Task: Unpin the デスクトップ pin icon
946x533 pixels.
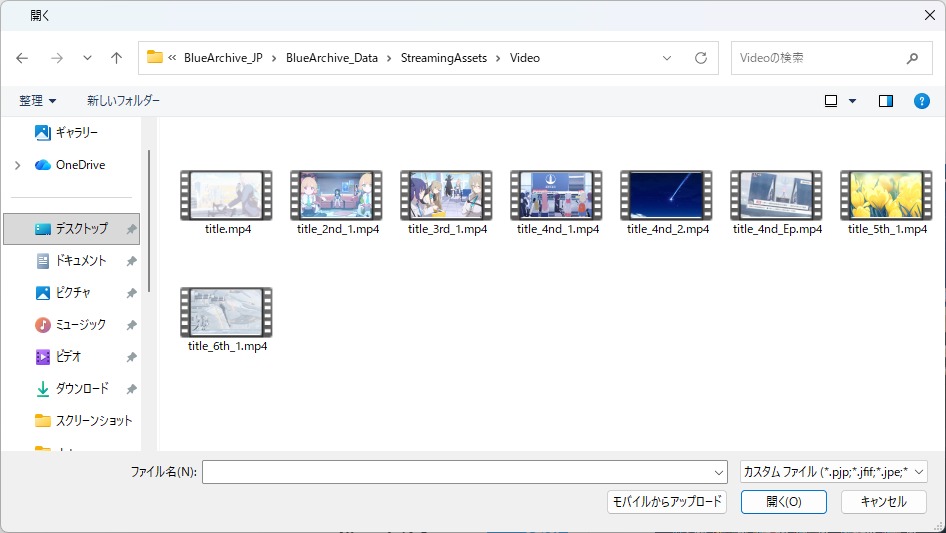Action: [x=131, y=229]
